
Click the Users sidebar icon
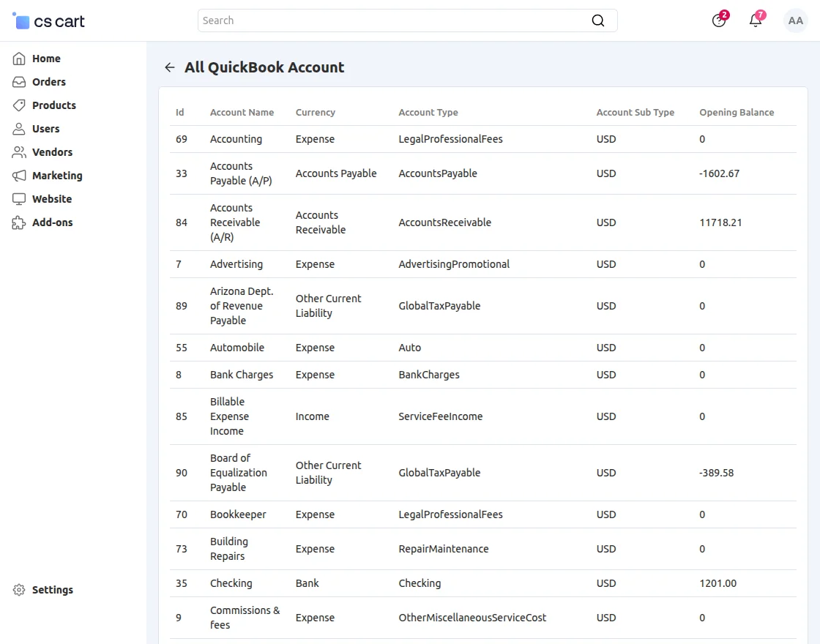click(18, 129)
